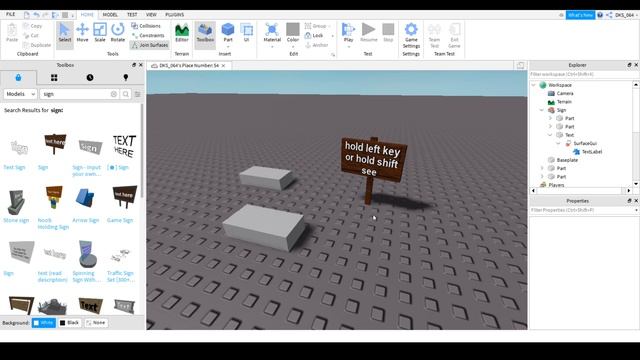The width and height of the screenshot is (640, 360).
Task: Select Baseplate in Explorer
Action: (x=567, y=160)
